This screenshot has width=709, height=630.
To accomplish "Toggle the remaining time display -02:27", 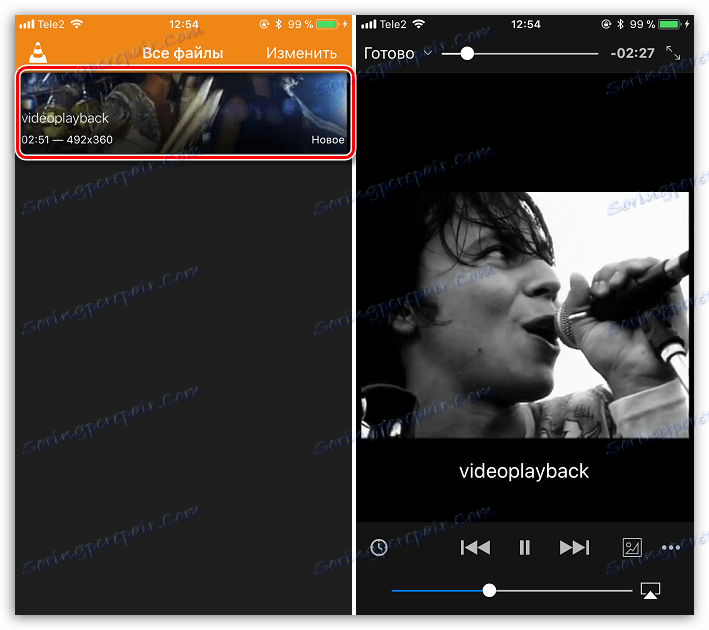I will tap(632, 53).
